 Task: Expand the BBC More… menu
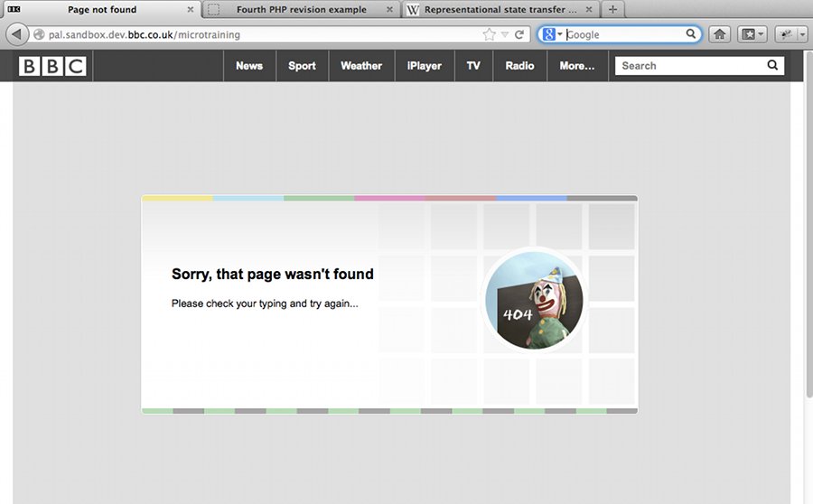pos(577,66)
